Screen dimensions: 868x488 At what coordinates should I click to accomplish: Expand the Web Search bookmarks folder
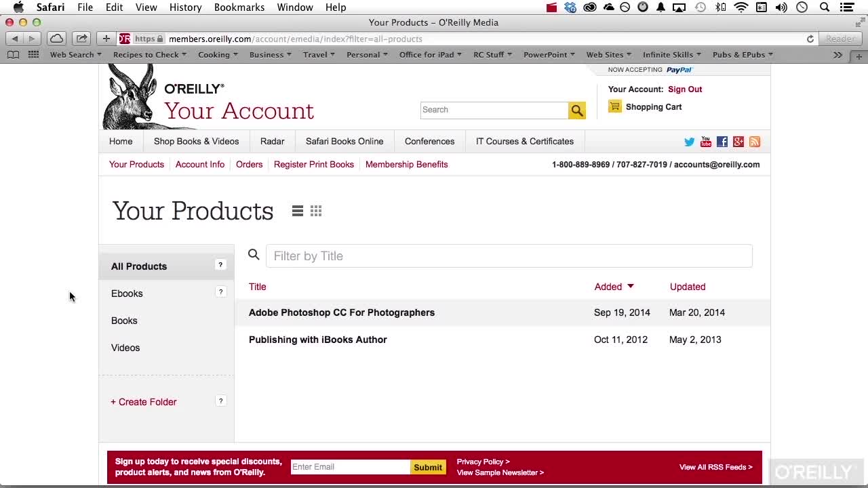(75, 55)
